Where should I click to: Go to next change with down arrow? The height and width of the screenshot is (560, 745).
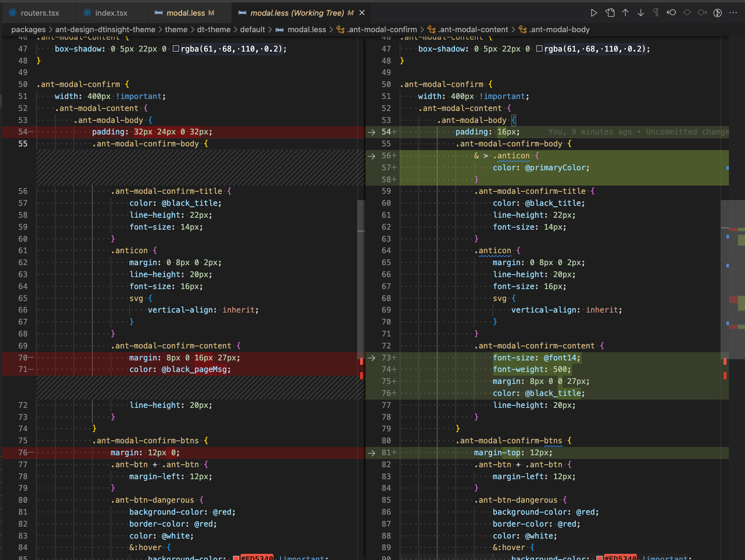(x=641, y=12)
